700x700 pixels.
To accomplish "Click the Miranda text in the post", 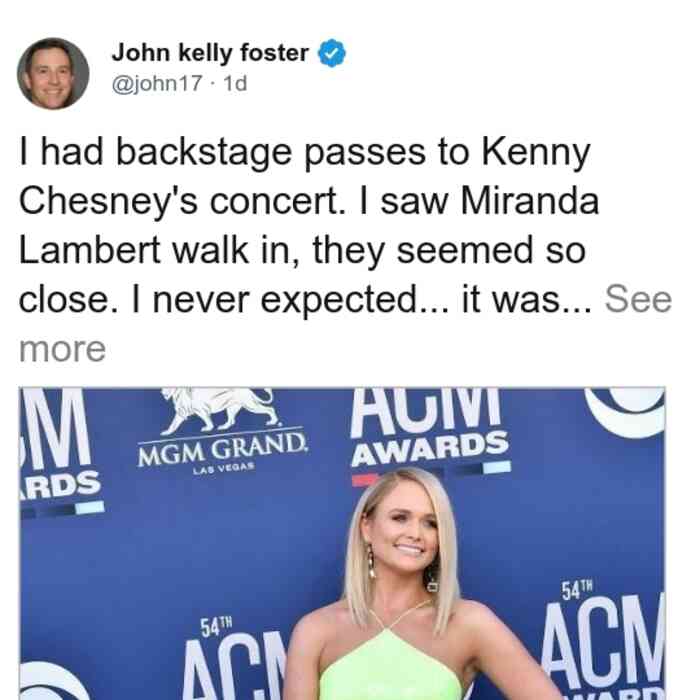I will click(529, 200).
